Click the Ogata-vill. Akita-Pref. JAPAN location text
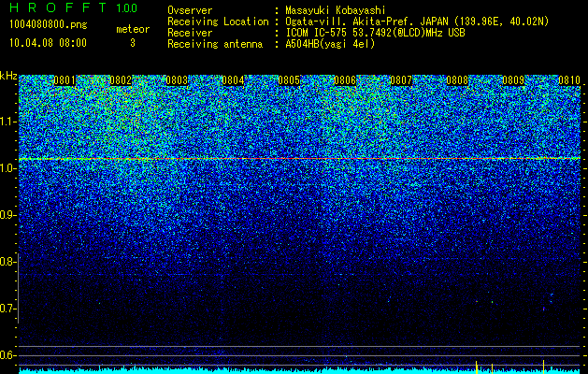The height and width of the screenshot is (374, 588). [417, 22]
